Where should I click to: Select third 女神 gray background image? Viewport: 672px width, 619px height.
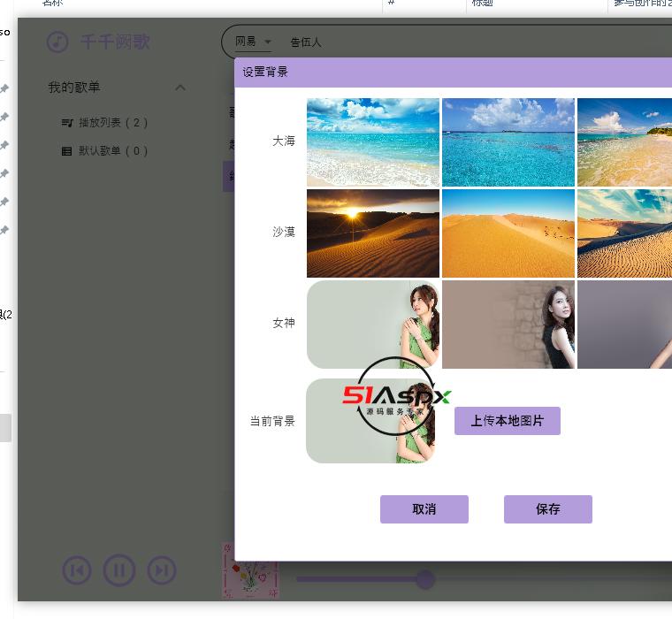point(624,325)
